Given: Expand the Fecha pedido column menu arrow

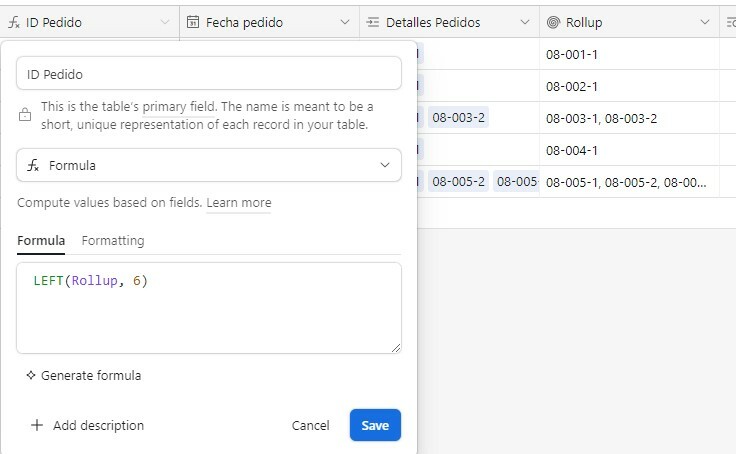Looking at the screenshot, I should click(x=345, y=22).
